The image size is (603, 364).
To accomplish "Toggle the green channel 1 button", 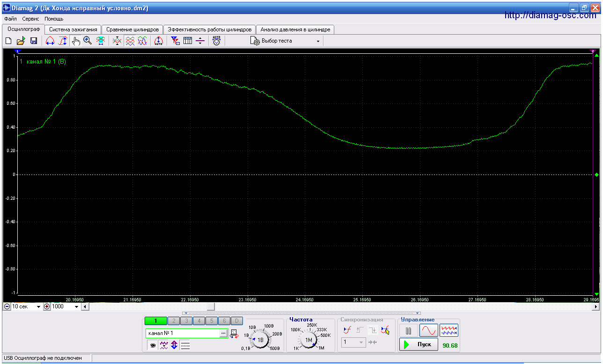I will (x=156, y=321).
